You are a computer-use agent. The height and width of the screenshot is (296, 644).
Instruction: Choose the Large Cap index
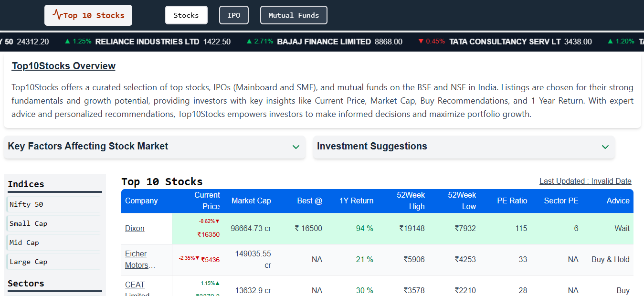pos(29,262)
